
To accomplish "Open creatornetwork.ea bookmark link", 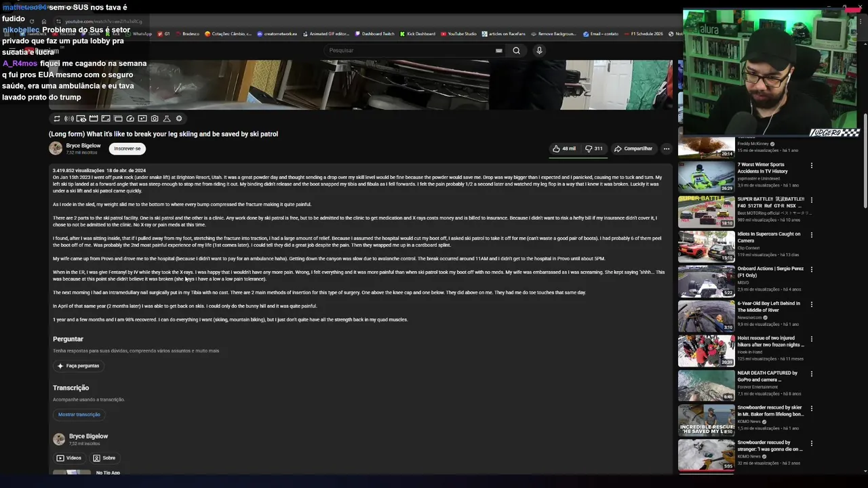I will pyautogui.click(x=277, y=34).
